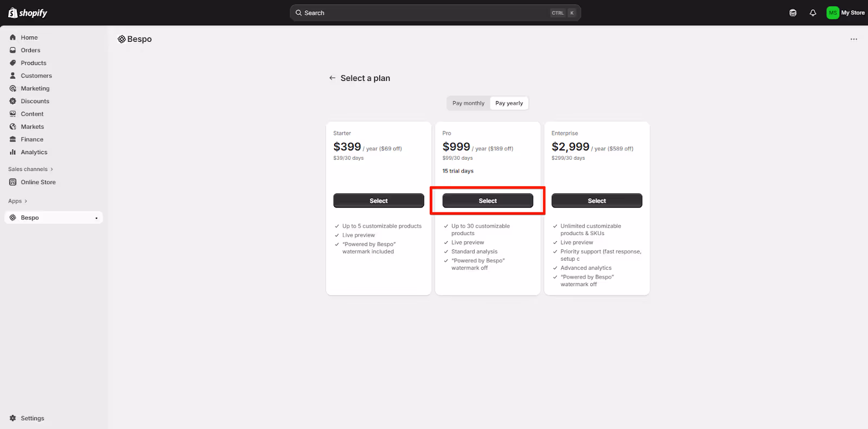This screenshot has width=868, height=429.
Task: Click '$39/30 days' text in Starter
Action: [348, 158]
